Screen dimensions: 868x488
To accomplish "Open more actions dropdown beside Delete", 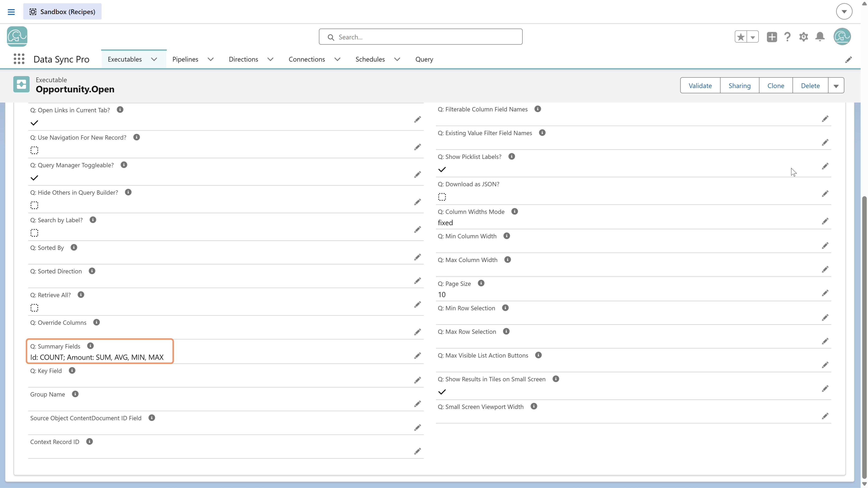I will point(836,86).
